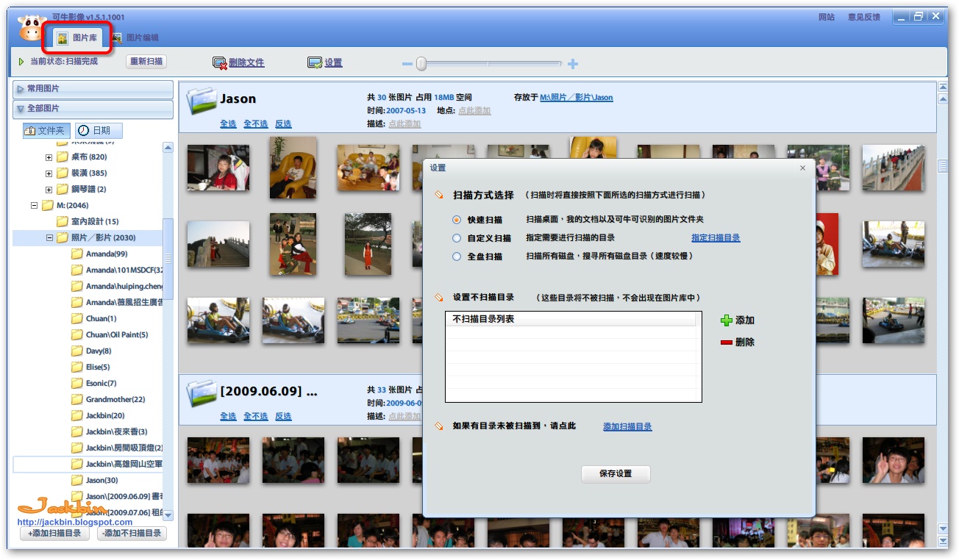The height and width of the screenshot is (560, 959).
Task: Select the Amanda(99) folder
Action: (x=100, y=254)
